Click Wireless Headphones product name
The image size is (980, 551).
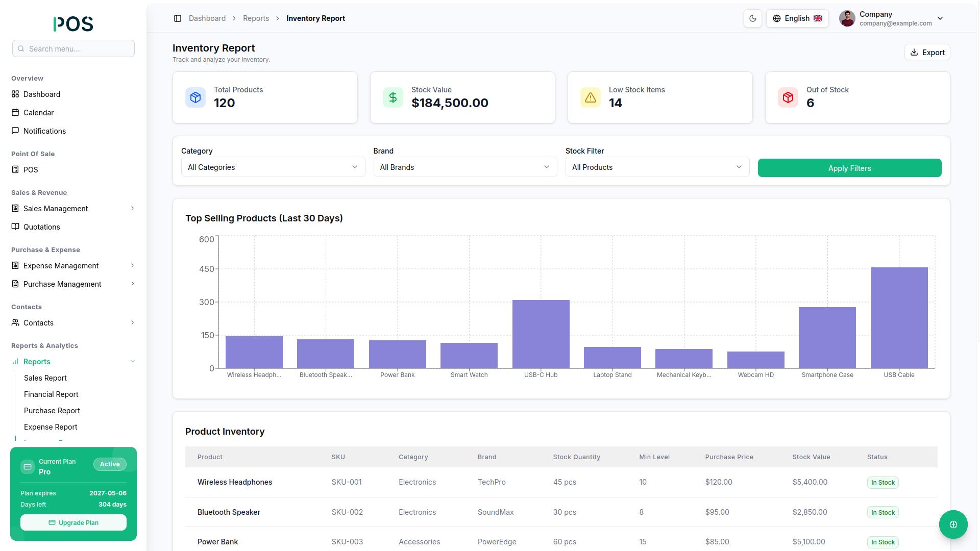[235, 482]
